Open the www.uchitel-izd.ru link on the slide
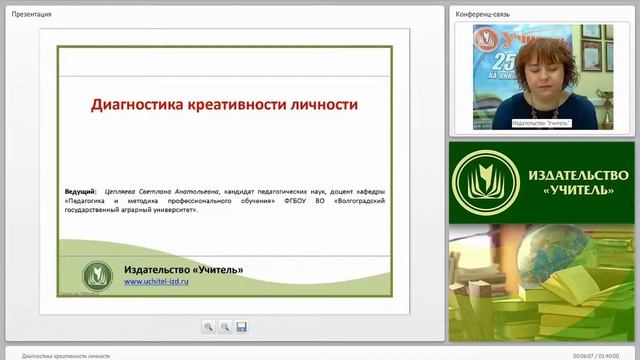Image resolution: width=640 pixels, height=360 pixels. (x=156, y=281)
